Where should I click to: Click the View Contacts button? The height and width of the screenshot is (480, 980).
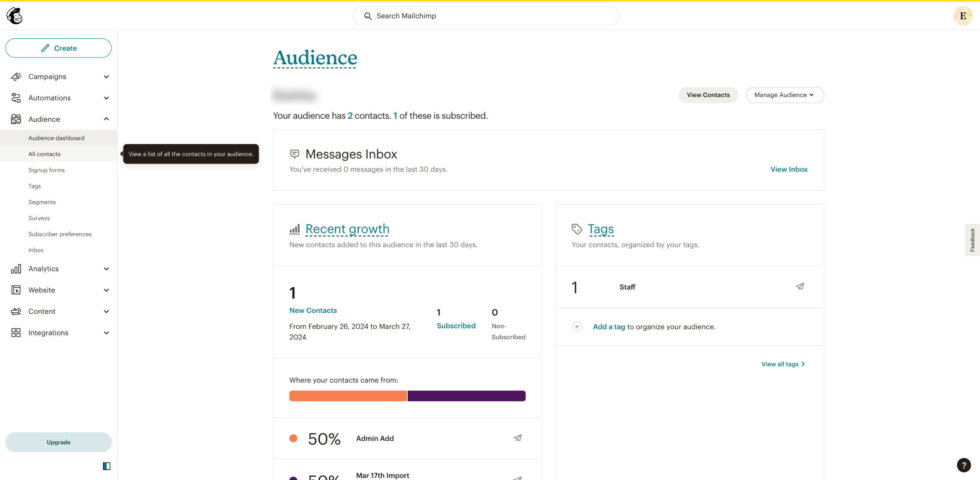pyautogui.click(x=708, y=95)
